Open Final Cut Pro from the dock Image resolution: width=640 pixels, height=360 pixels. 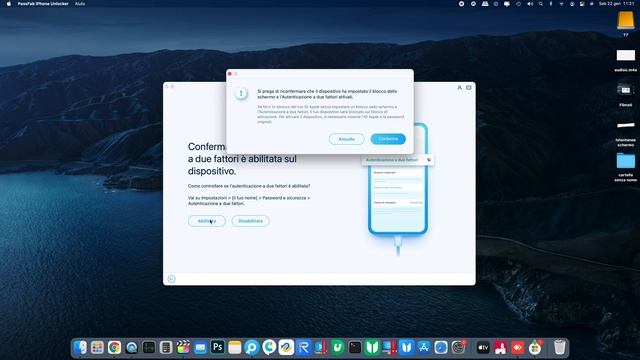[183, 347]
